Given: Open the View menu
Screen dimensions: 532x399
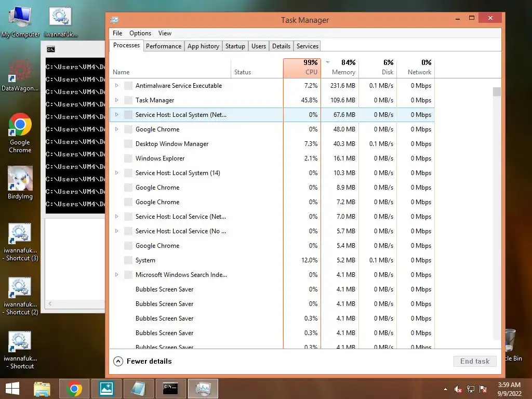Looking at the screenshot, I should [165, 33].
